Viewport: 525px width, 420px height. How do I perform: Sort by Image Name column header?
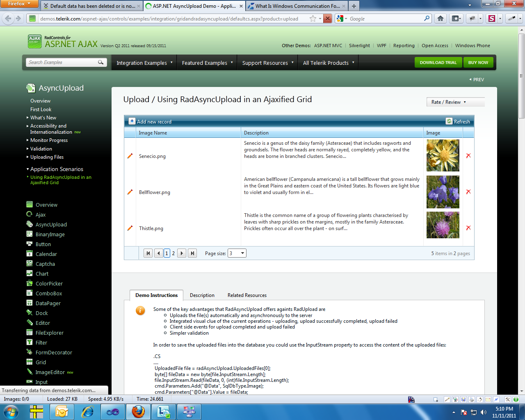click(x=153, y=133)
